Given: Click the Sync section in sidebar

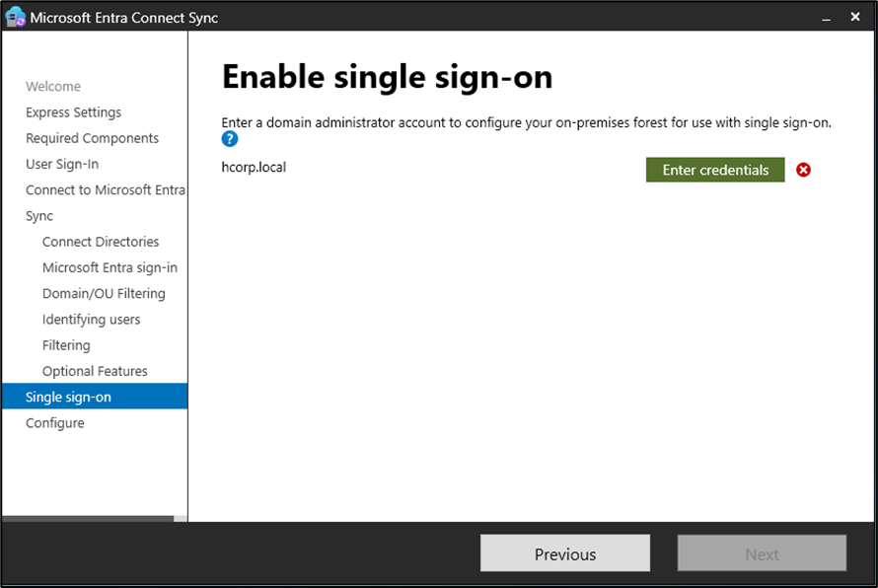Looking at the screenshot, I should (39, 216).
